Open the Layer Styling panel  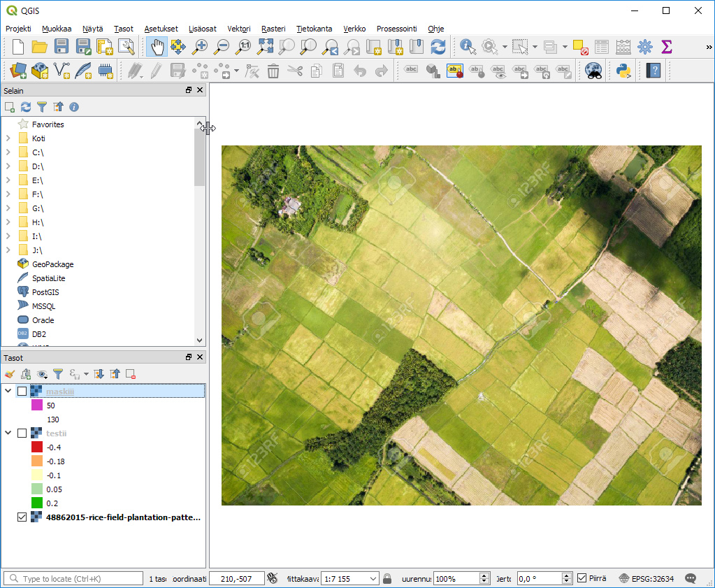coord(8,374)
